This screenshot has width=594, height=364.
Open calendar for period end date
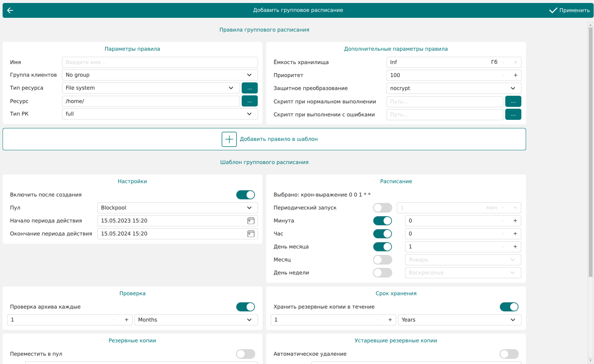[x=251, y=234]
